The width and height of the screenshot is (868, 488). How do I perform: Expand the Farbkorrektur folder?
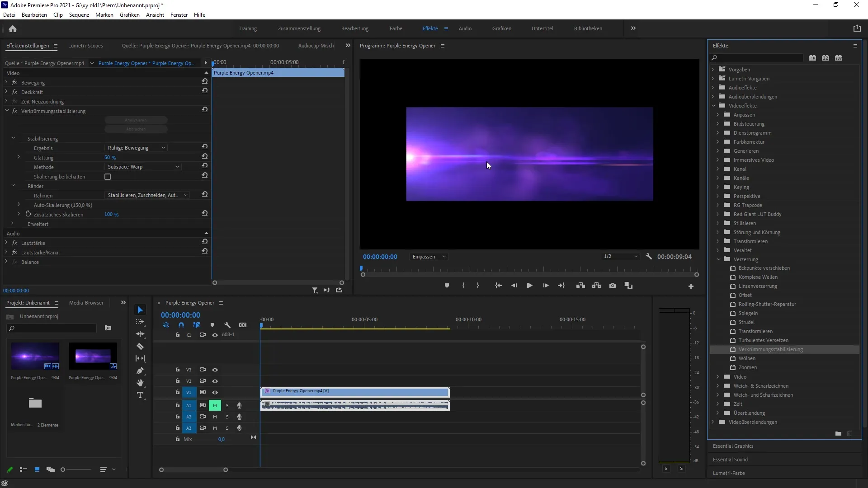718,142
